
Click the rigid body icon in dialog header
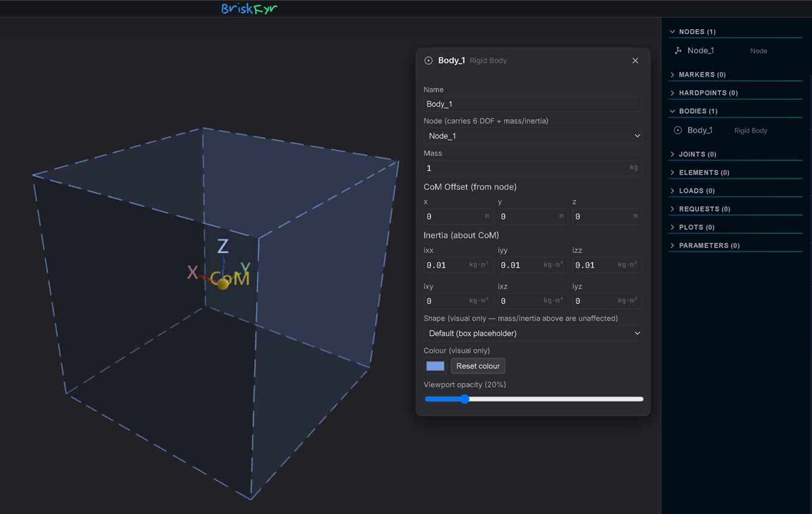click(428, 60)
